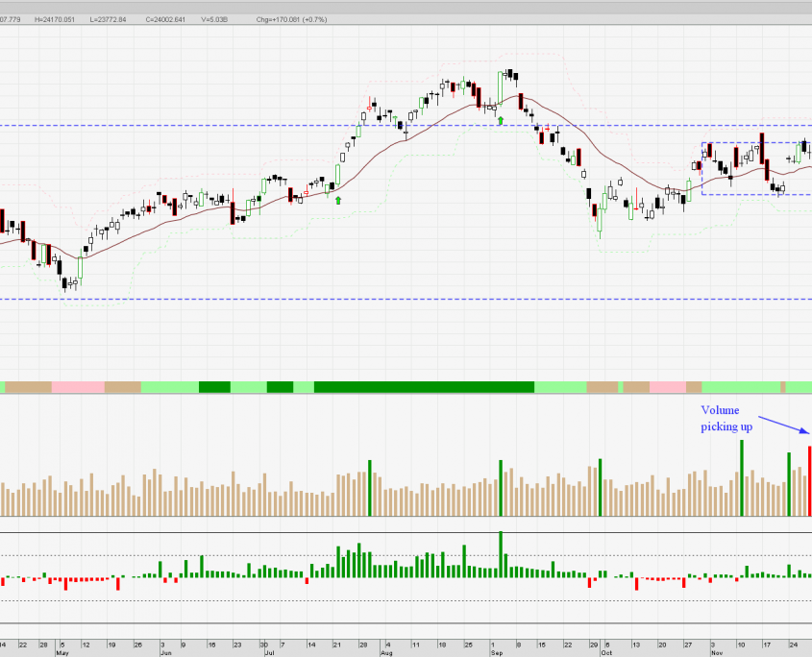This screenshot has width=812, height=657.
Task: Select the blue arrow pointing at volume
Action: coord(782,424)
